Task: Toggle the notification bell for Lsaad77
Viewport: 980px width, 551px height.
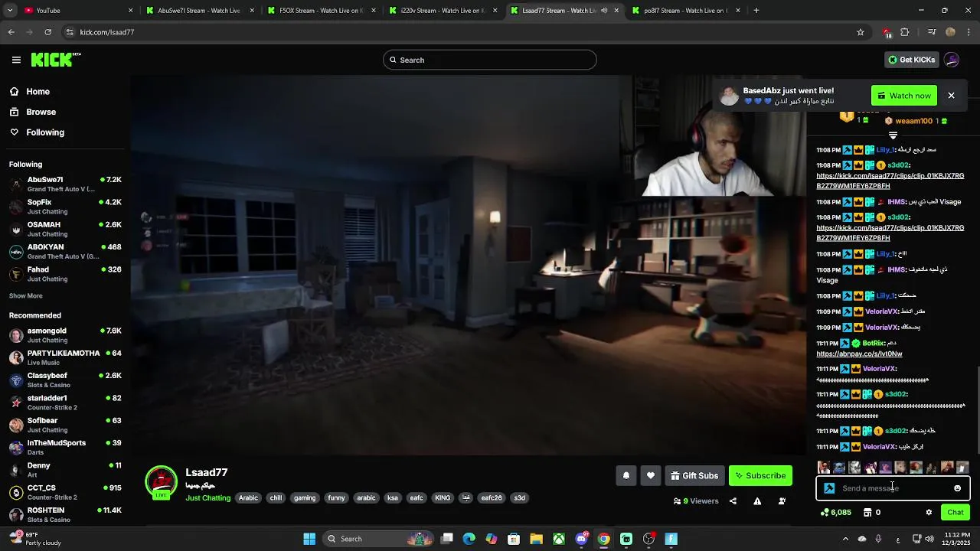Action: pos(626,475)
